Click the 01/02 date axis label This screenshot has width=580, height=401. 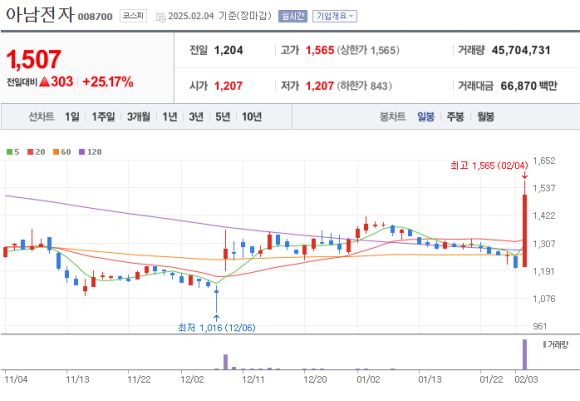coord(368,379)
